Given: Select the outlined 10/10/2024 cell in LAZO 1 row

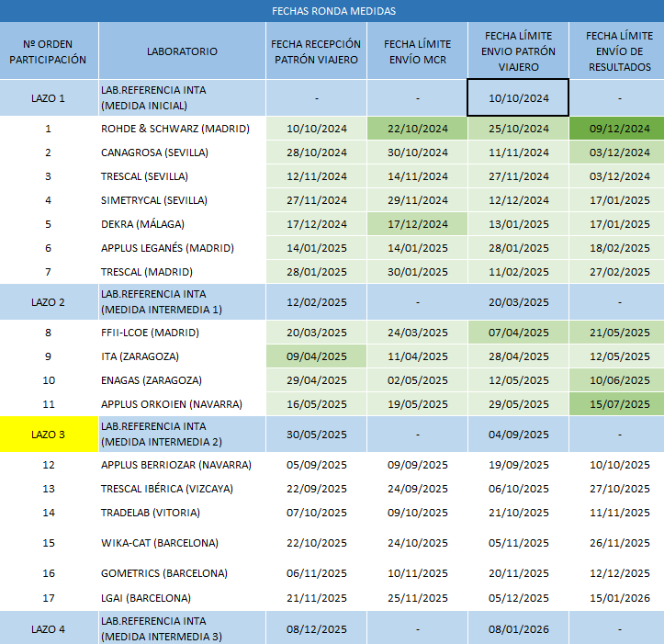Looking at the screenshot, I should coord(518,98).
